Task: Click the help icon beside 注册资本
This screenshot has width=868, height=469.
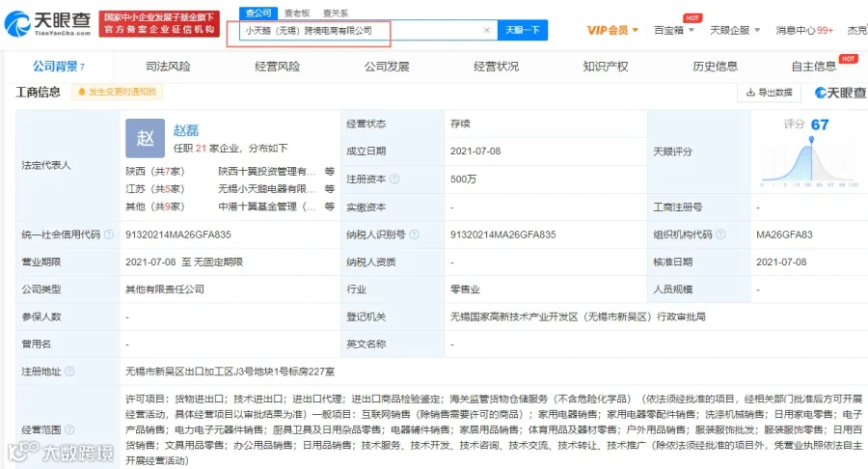Action: pos(394,179)
